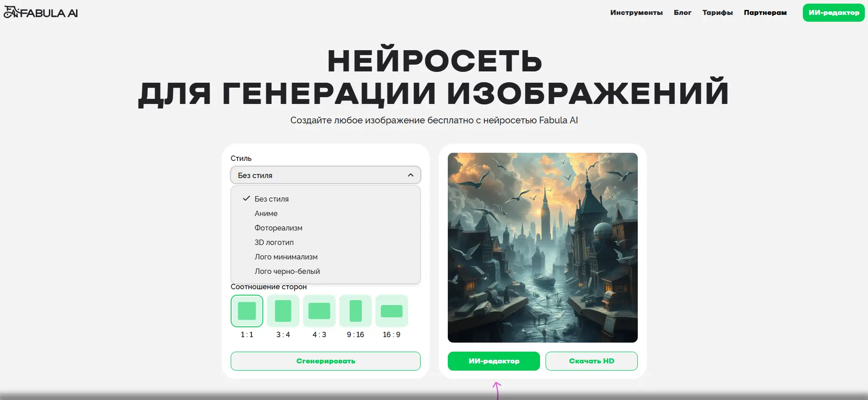Screen dimensions: 868x400
Task: Click the 9 : 16 ratio label
Action: click(356, 334)
